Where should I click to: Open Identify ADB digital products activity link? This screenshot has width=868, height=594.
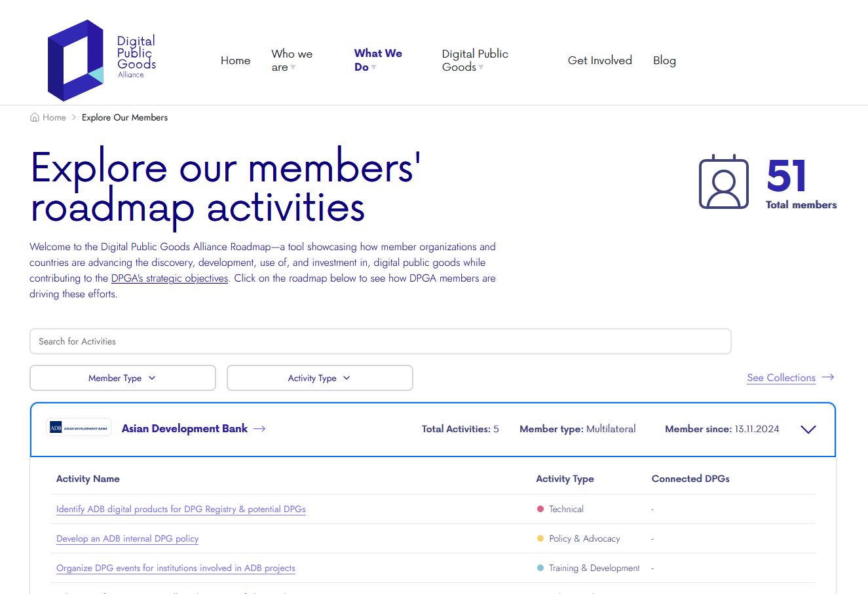[181, 509]
